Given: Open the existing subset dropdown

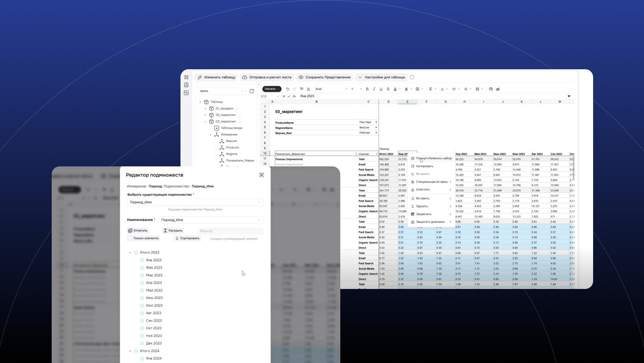Looking at the screenshot, I should [195, 202].
